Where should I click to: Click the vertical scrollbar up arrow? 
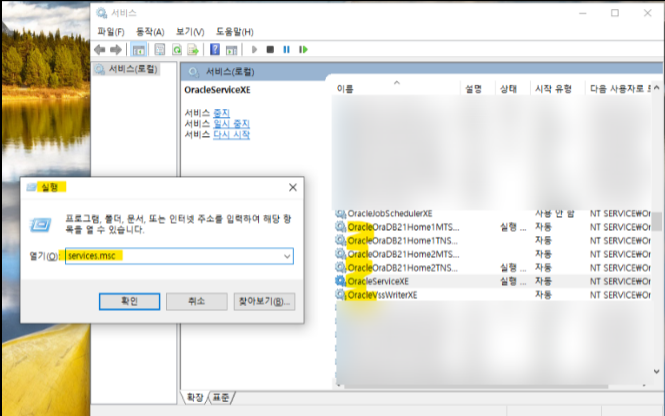[x=657, y=88]
